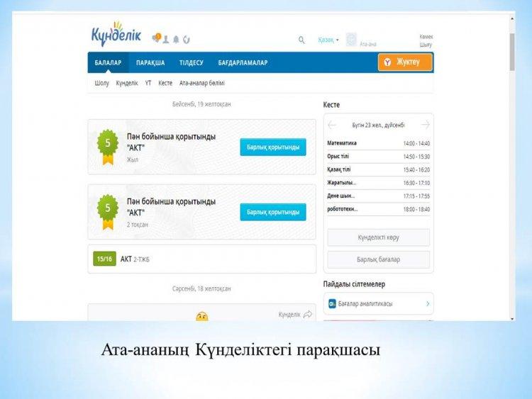Open the Күнделікті көру button
532x399 pixels.
pyautogui.click(x=378, y=237)
